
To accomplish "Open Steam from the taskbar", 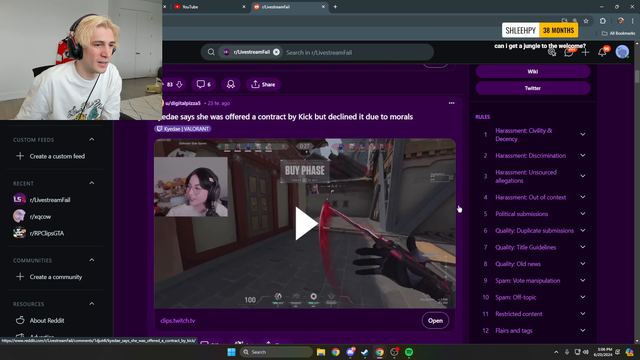I will pos(365,352).
